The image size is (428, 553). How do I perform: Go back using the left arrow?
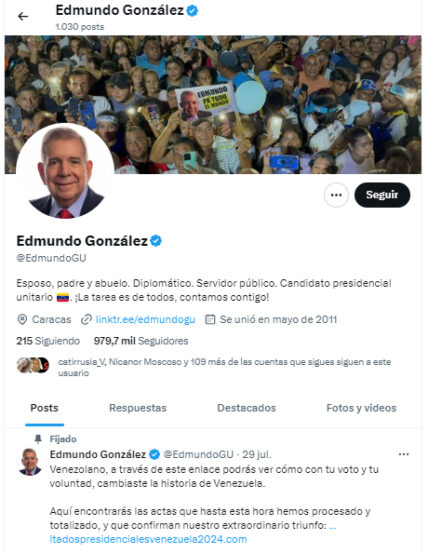tap(23, 16)
